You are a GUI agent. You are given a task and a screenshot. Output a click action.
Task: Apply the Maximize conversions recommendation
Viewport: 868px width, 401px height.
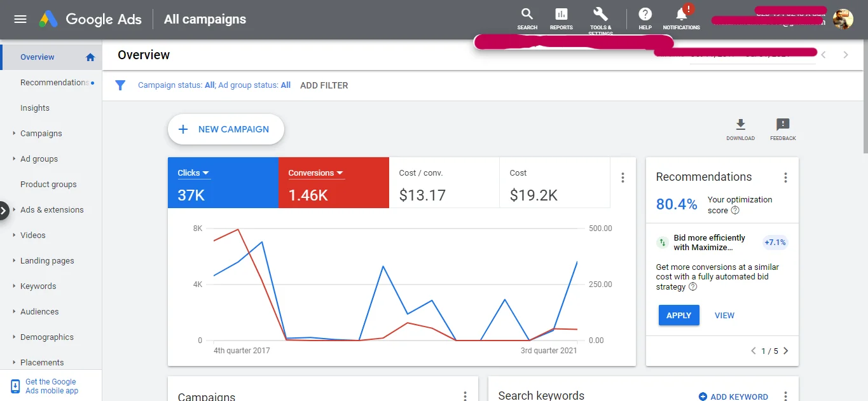point(679,316)
